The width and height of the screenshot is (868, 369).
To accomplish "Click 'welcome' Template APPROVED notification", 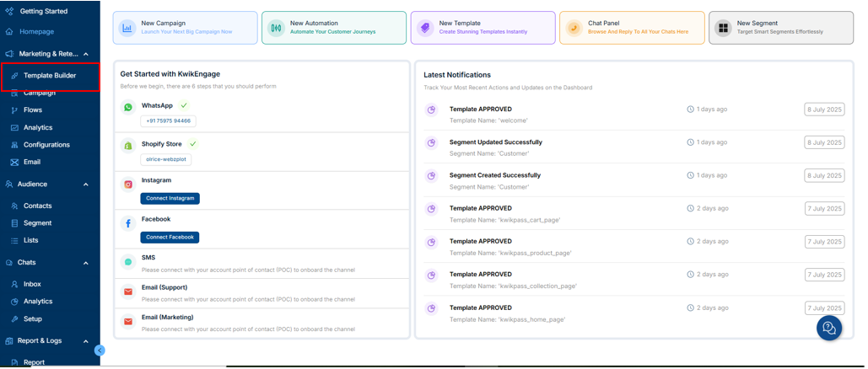I will [634, 114].
